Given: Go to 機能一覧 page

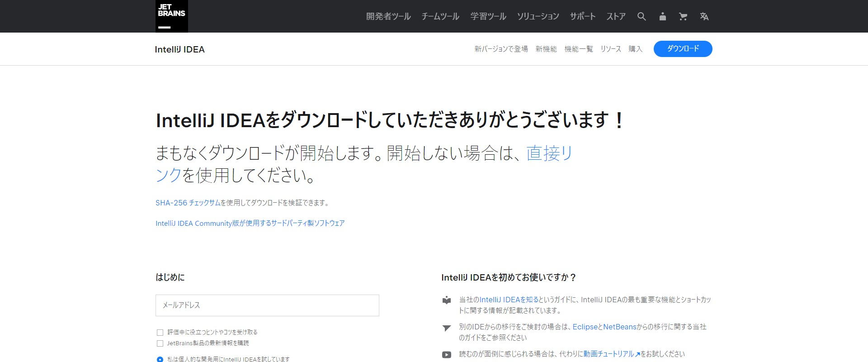Looking at the screenshot, I should 579,49.
